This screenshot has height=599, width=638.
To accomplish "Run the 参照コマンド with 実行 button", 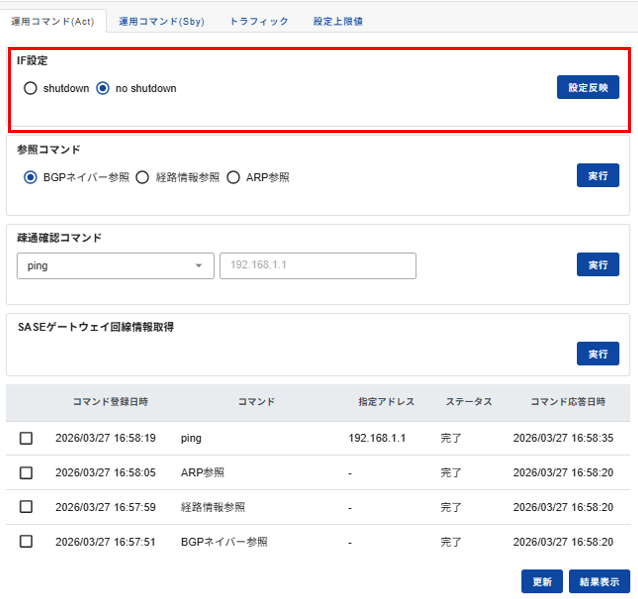I will coord(597,175).
